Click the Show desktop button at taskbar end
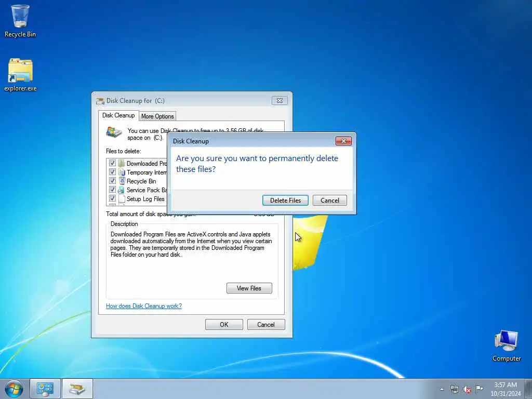 pos(528,389)
